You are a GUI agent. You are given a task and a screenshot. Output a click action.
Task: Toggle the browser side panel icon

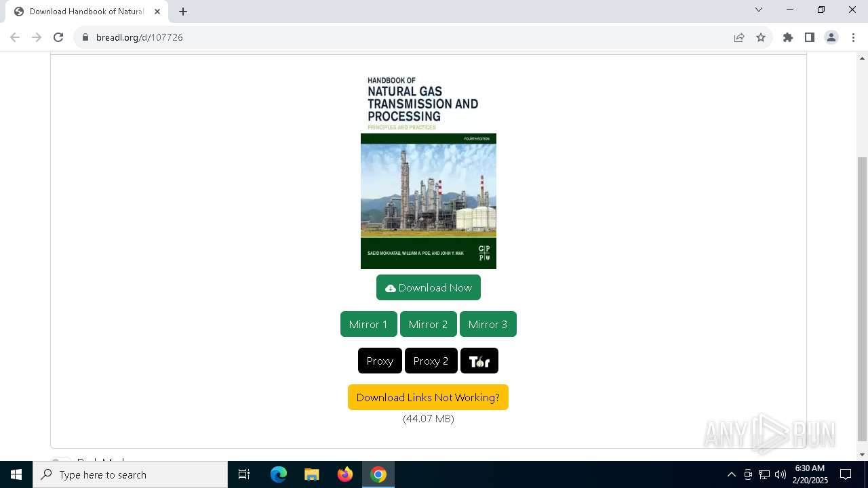[x=810, y=37]
